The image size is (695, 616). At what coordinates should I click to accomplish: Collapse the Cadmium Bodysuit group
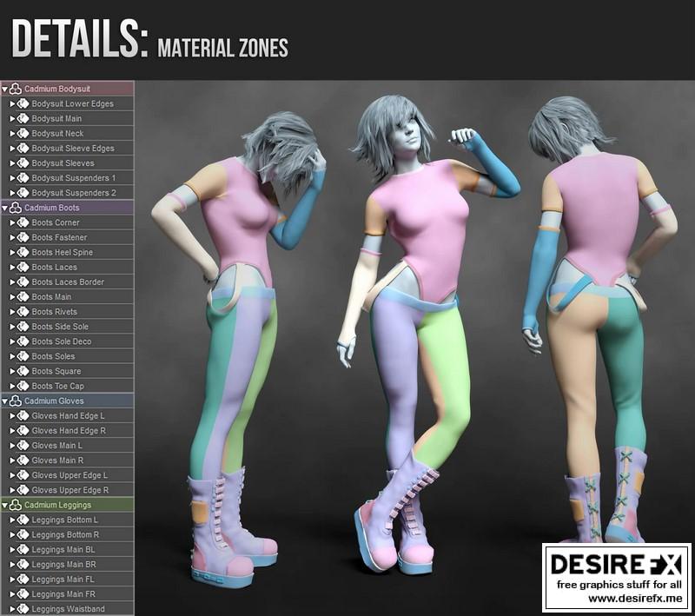[5, 89]
